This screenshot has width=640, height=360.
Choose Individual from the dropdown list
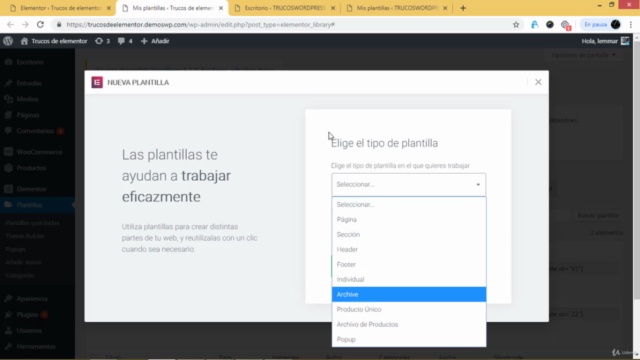pyautogui.click(x=409, y=280)
